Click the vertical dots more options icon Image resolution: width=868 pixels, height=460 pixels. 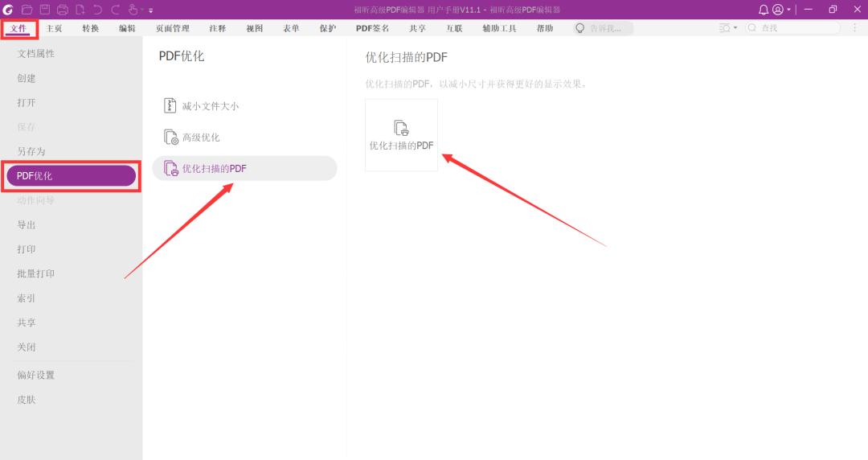click(855, 27)
